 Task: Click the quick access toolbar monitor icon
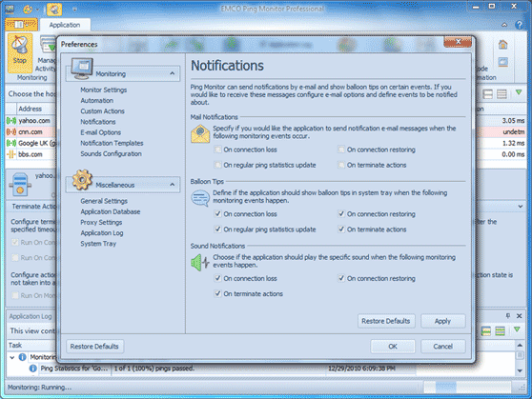[10, 9]
